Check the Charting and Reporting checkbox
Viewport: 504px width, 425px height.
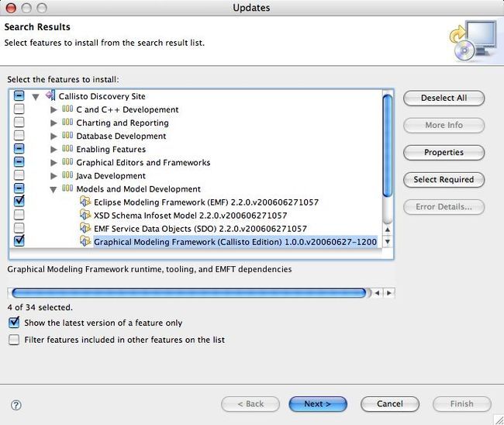[19, 122]
